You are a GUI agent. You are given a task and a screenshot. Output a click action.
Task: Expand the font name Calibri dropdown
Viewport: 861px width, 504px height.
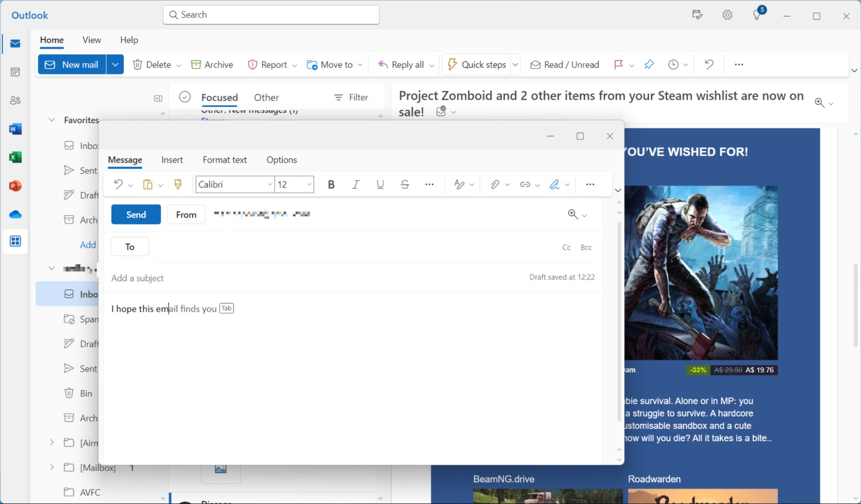coord(268,184)
